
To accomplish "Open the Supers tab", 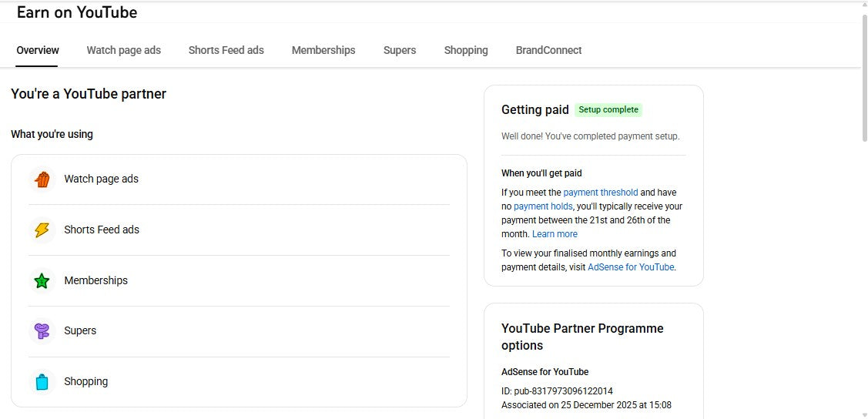I will (400, 50).
